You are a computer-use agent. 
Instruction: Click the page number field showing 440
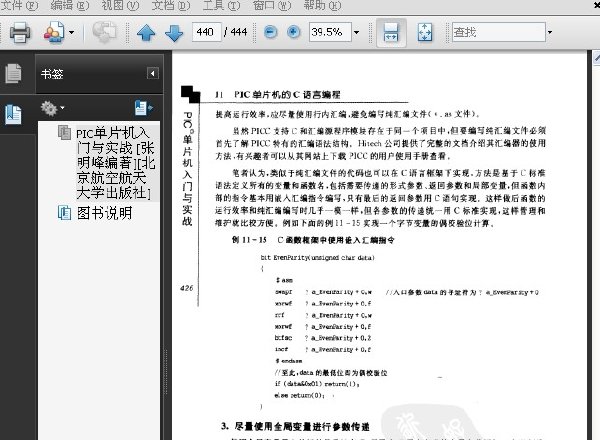[x=206, y=32]
